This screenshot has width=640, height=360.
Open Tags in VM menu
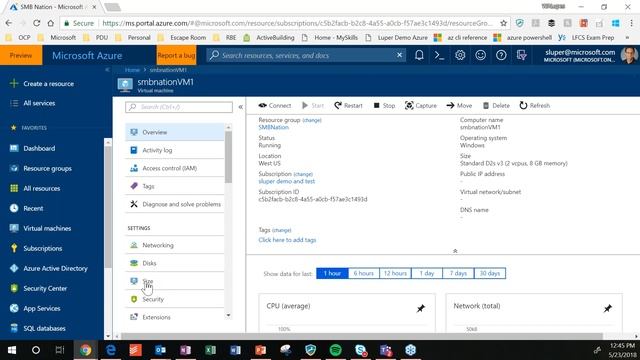click(175, 186)
